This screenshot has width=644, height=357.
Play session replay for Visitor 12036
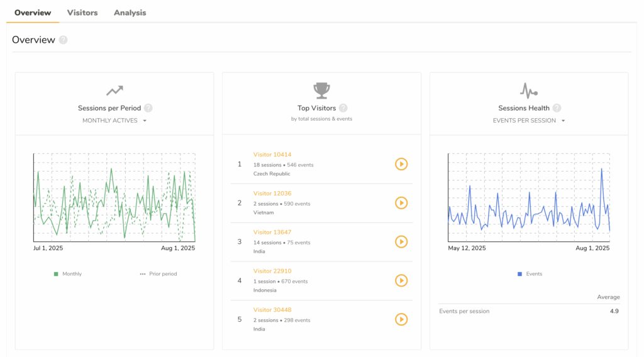[401, 203]
